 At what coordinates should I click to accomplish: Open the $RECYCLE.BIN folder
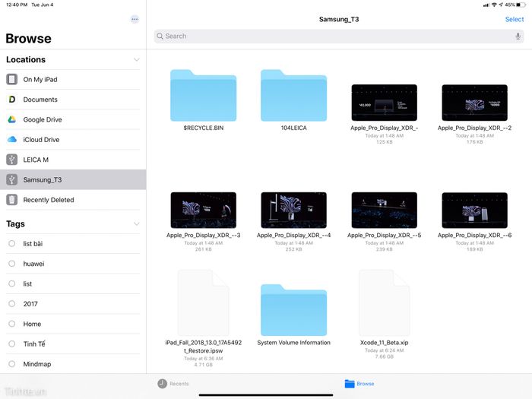coord(203,96)
